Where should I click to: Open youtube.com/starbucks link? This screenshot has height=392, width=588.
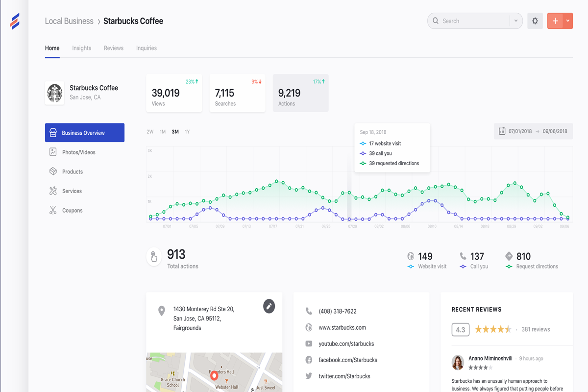click(x=346, y=344)
